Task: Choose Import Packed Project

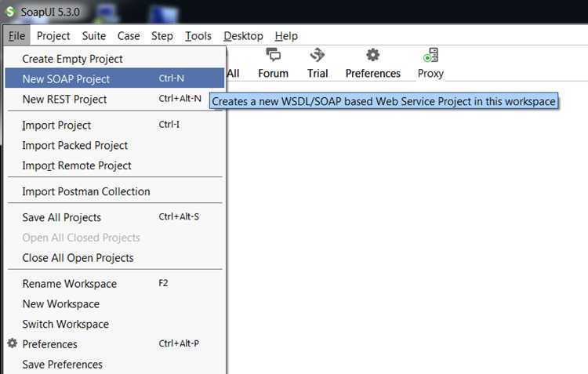Action: tap(114, 145)
